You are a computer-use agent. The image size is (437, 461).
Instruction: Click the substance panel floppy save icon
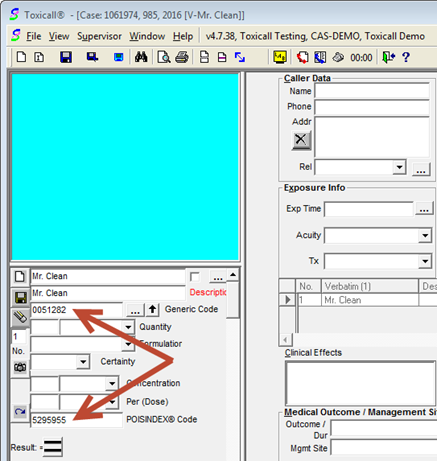click(20, 297)
